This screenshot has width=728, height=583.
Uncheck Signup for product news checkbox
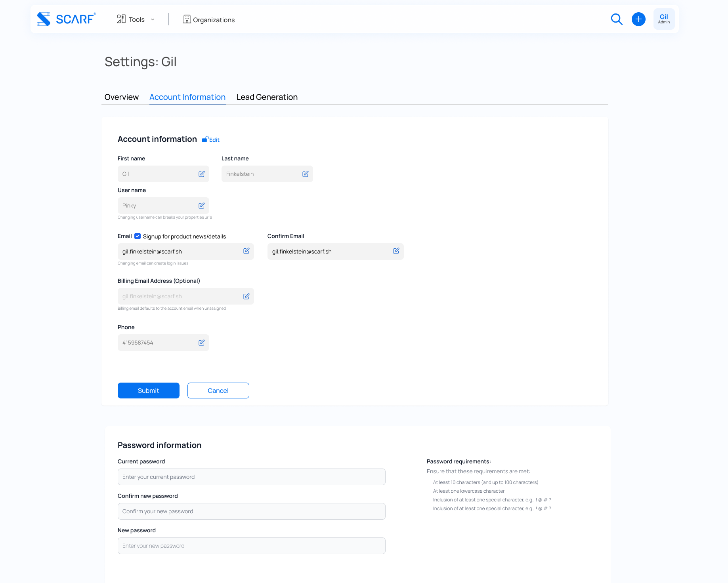point(138,236)
